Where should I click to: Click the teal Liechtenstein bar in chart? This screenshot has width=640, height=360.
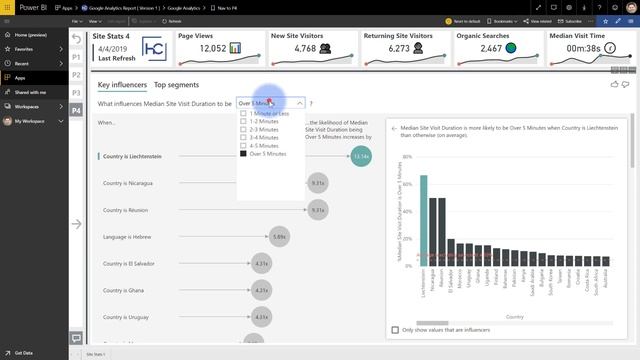[x=424, y=221]
